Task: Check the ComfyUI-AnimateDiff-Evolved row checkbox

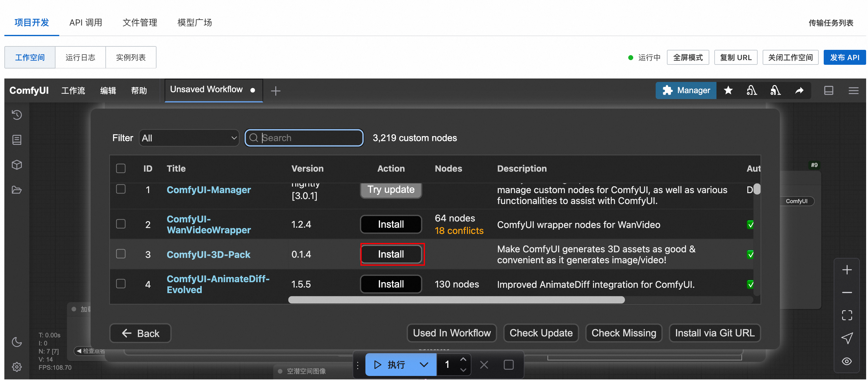Action: pyautogui.click(x=121, y=284)
